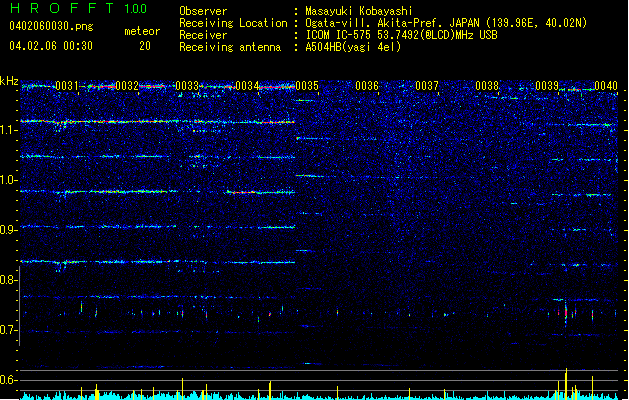
Task: Click the 0032 time marker
Action: pyautogui.click(x=127, y=86)
